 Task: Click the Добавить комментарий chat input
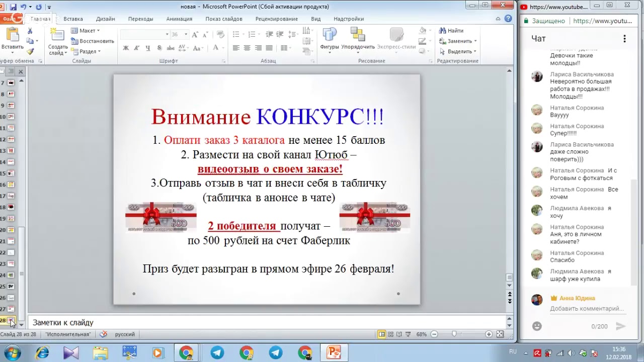[x=587, y=309]
